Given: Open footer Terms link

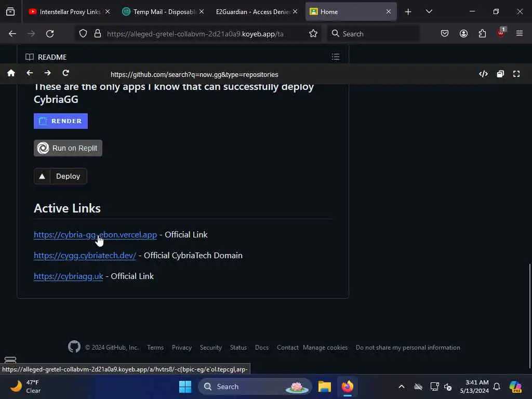Looking at the screenshot, I should (x=155, y=348).
